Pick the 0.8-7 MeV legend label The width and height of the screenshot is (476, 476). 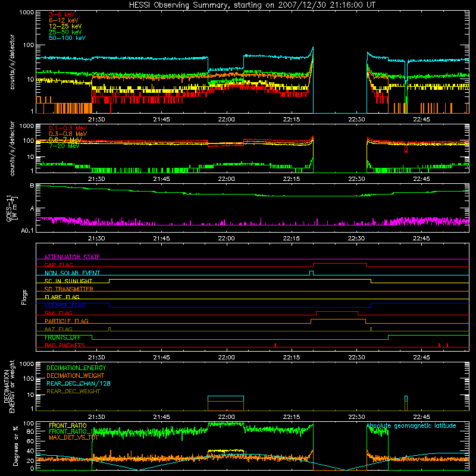coord(65,140)
